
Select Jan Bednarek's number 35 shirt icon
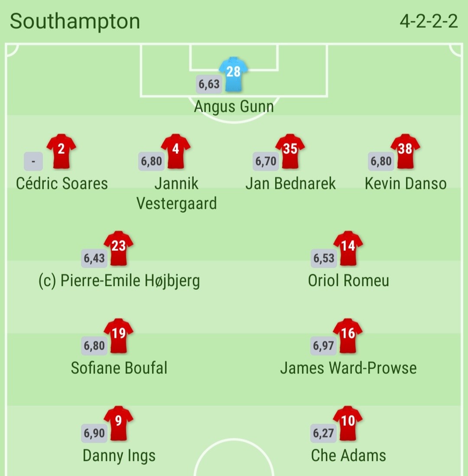[x=289, y=152]
